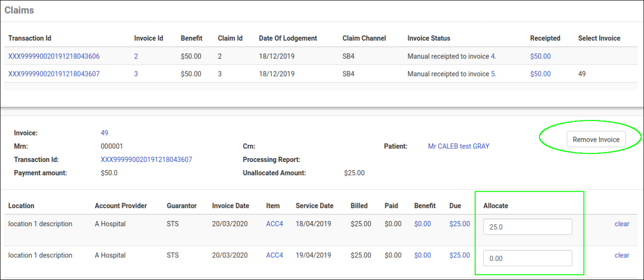644x280 pixels.
Task: Open Invoice Id 3 link
Action: (136, 74)
